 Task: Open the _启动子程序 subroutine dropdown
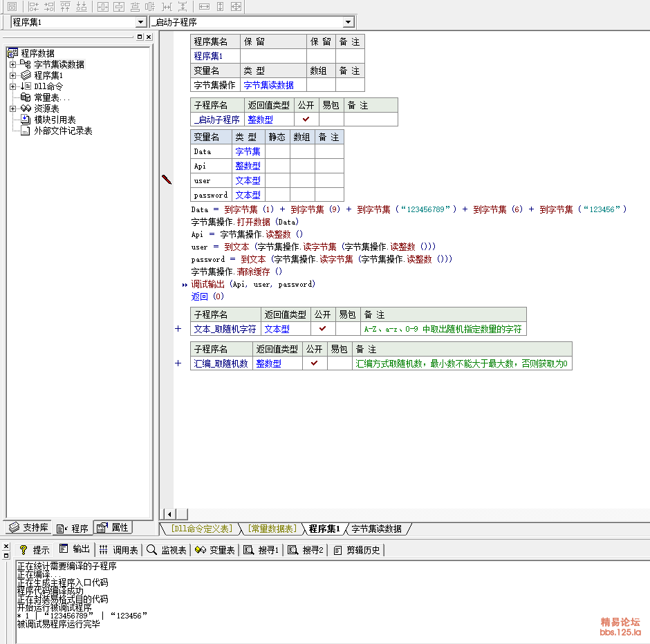click(x=349, y=22)
